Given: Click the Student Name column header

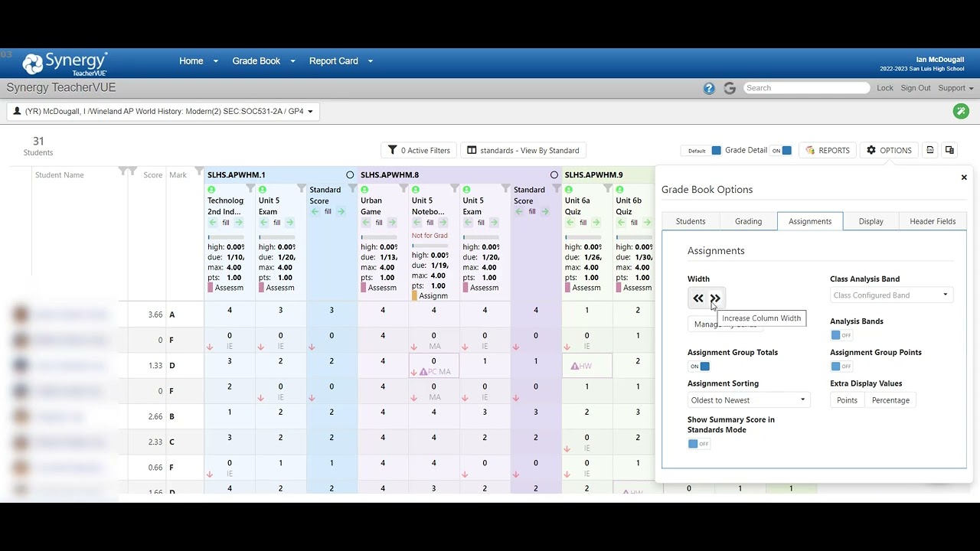Looking at the screenshot, I should 60,175.
